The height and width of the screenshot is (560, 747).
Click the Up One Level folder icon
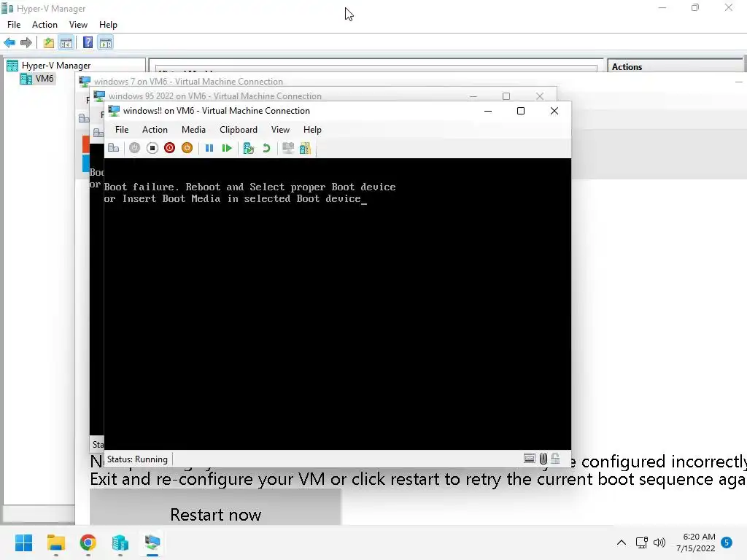click(x=49, y=43)
